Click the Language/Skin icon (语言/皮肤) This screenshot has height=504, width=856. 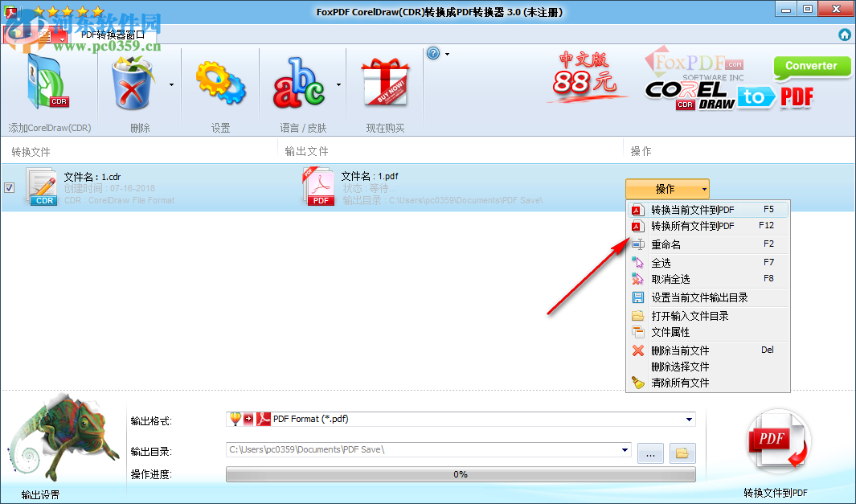coord(301,83)
